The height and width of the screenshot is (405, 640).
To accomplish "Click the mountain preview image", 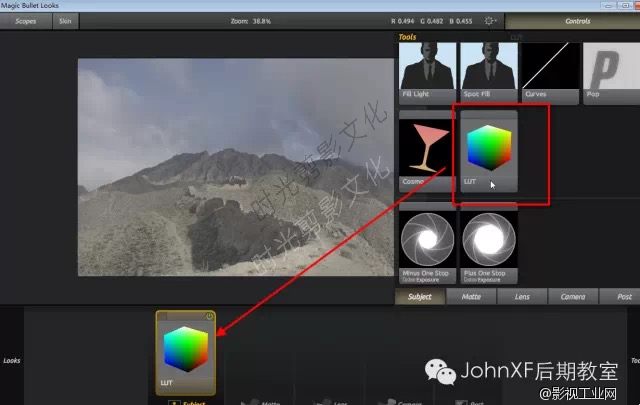I will pyautogui.click(x=236, y=167).
